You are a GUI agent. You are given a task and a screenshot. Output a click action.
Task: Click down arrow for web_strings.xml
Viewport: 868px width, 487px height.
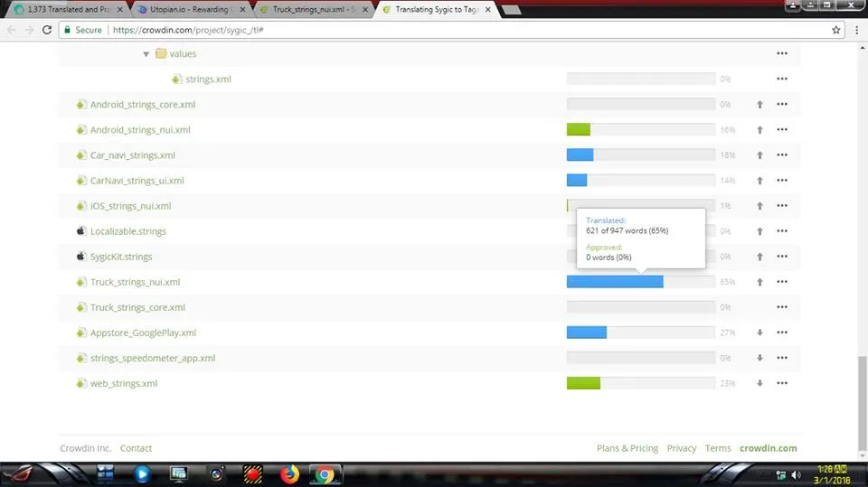point(759,383)
